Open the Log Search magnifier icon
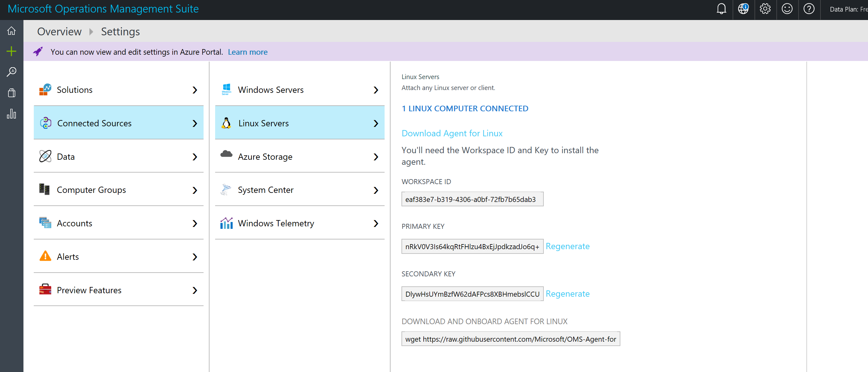This screenshot has height=372, width=868. 12,72
